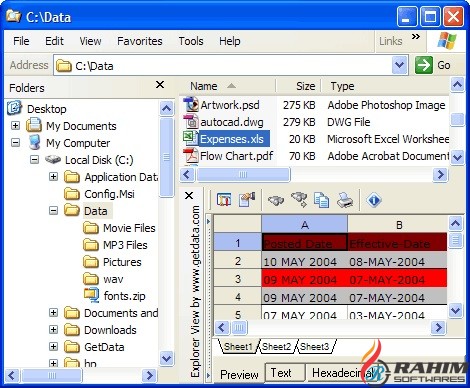Screen dimensions: 470x388
Task: Select the Sheet1 tab
Action: 238,346
